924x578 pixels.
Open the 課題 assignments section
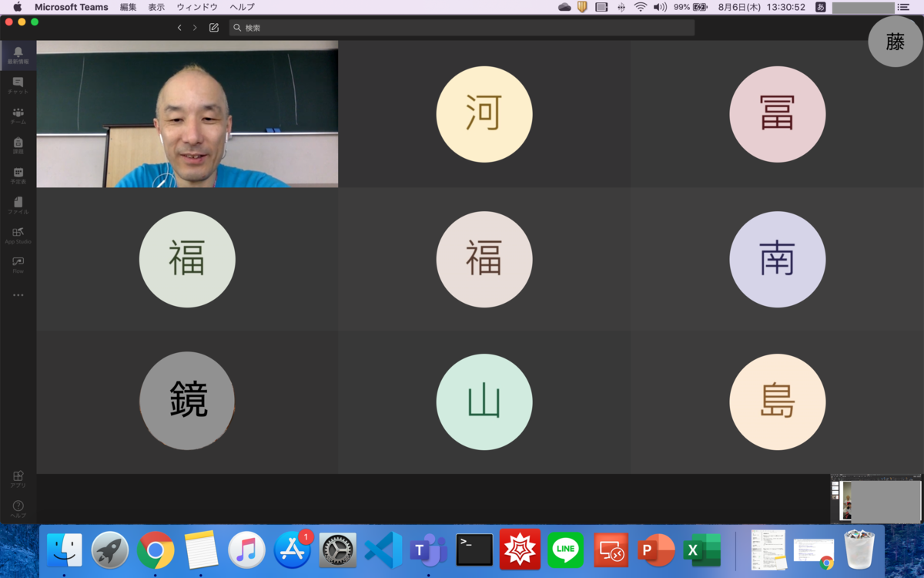[18, 146]
